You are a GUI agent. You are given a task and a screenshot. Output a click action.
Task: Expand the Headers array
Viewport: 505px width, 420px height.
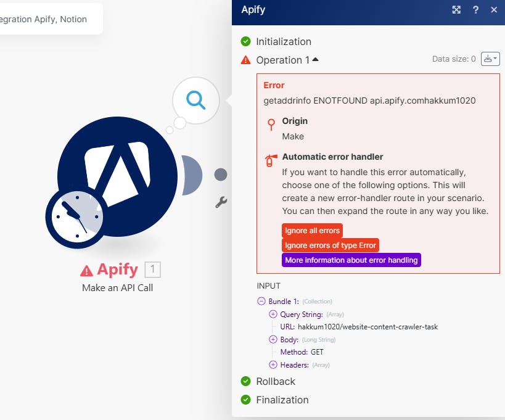[x=273, y=364]
